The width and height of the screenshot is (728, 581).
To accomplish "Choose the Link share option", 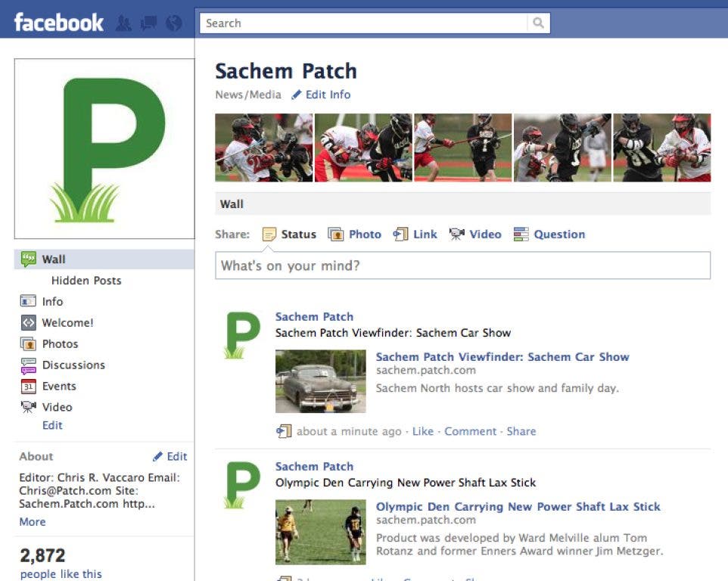I will [x=415, y=235].
